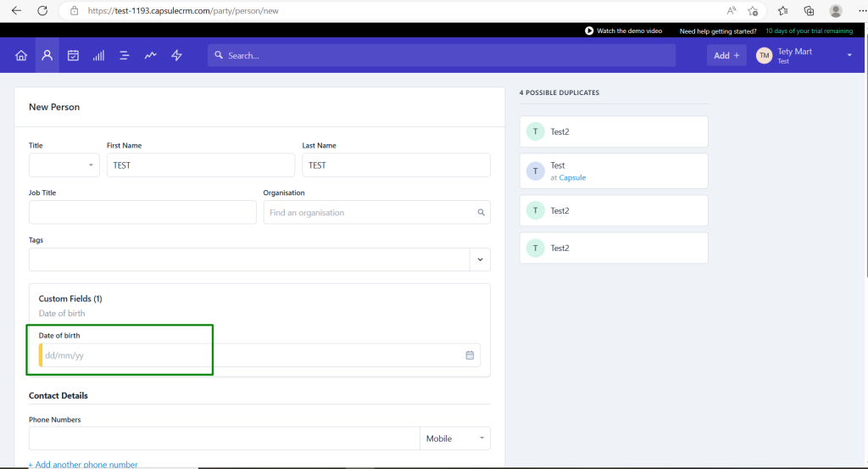Click the Add + button

click(x=726, y=55)
